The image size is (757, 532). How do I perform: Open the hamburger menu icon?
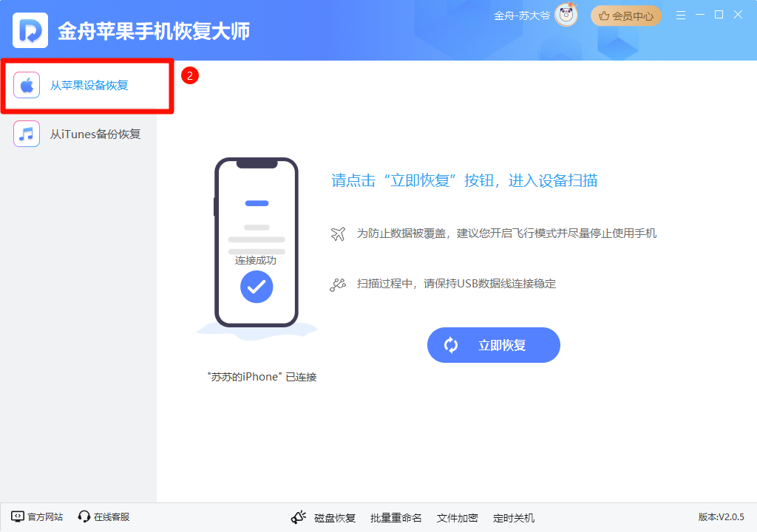pyautogui.click(x=681, y=16)
